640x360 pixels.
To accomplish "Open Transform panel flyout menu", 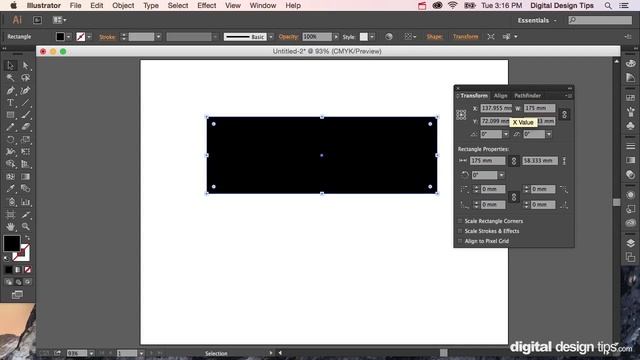I will pyautogui.click(x=569, y=96).
